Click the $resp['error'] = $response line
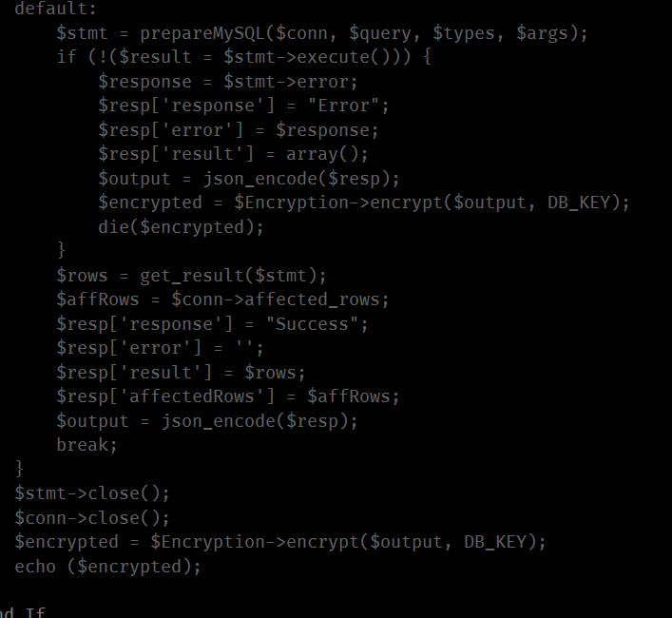Viewport: 672px width, 618px height. click(238, 129)
